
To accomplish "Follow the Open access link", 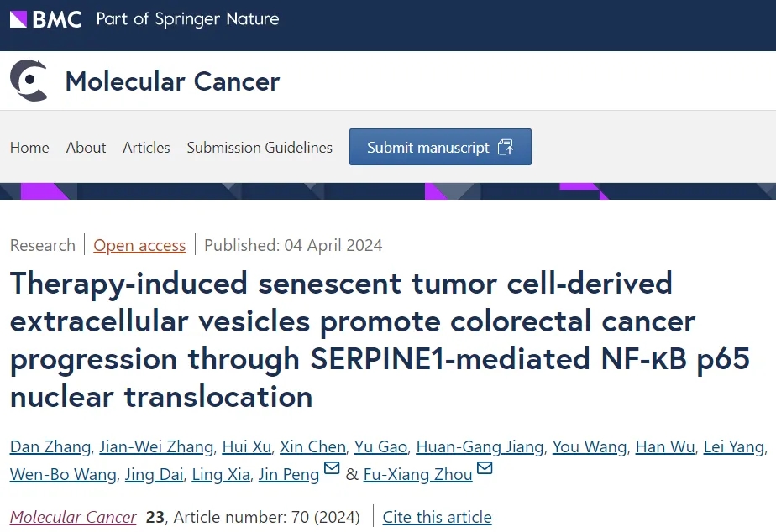I will [x=139, y=245].
